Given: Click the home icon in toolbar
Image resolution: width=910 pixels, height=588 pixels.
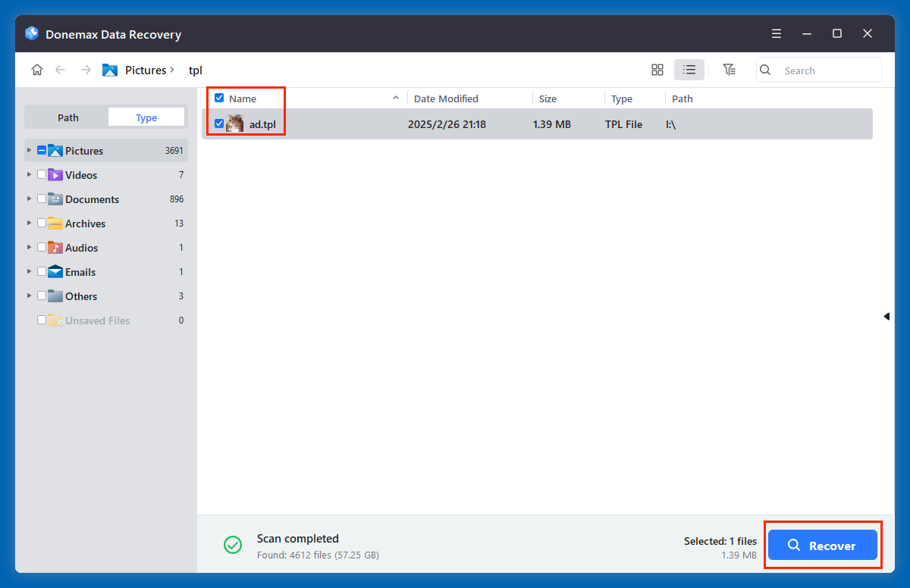Looking at the screenshot, I should pyautogui.click(x=36, y=69).
